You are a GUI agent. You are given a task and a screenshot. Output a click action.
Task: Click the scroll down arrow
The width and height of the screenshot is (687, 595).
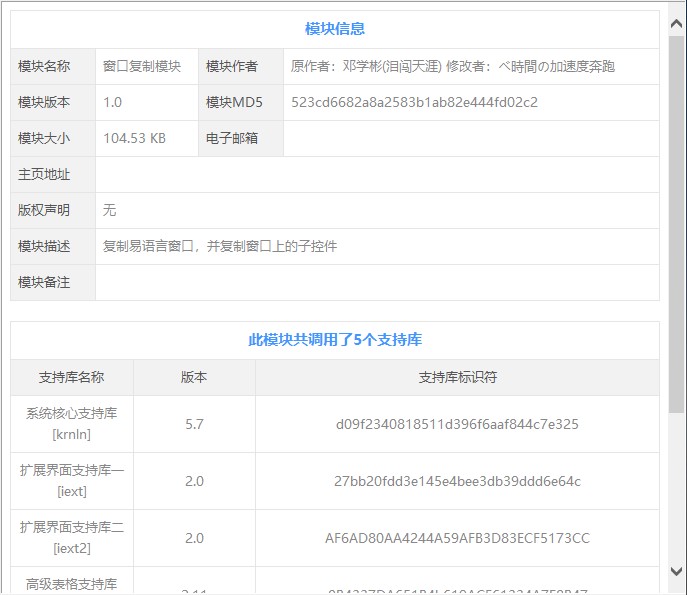click(x=676, y=571)
